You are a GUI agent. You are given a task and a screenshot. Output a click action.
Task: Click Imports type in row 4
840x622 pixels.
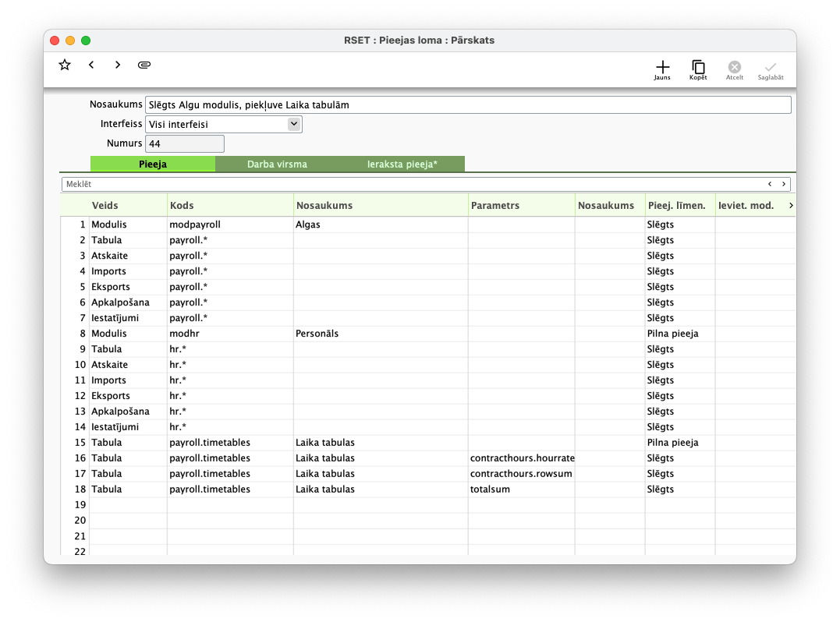tap(128, 271)
